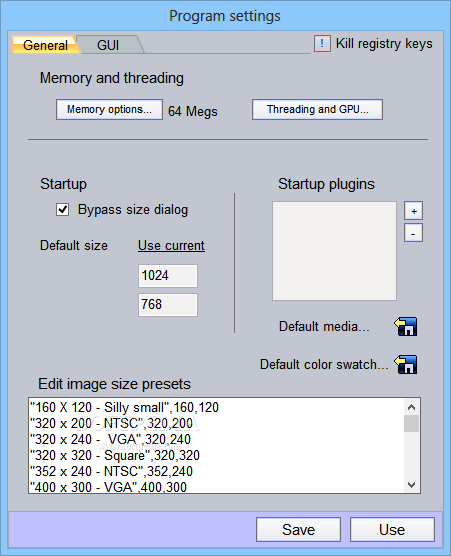Open Default media browse icon
The height and width of the screenshot is (556, 451).
tap(406, 326)
